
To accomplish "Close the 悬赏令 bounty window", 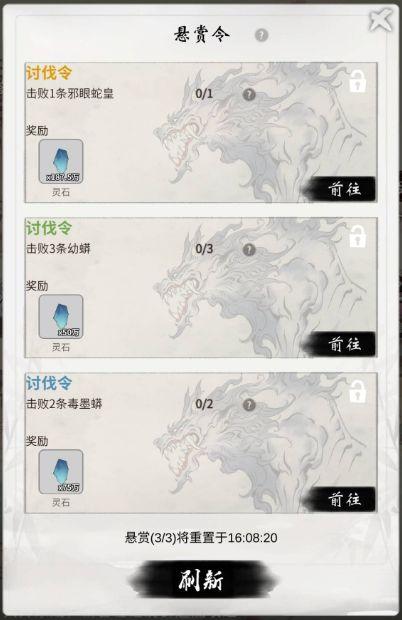I will [x=380, y=20].
